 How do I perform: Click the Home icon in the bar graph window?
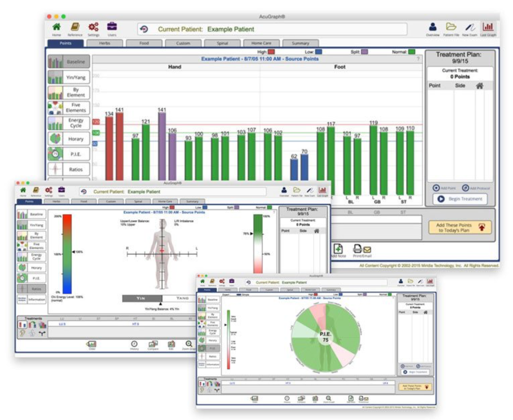pyautogui.click(x=57, y=28)
